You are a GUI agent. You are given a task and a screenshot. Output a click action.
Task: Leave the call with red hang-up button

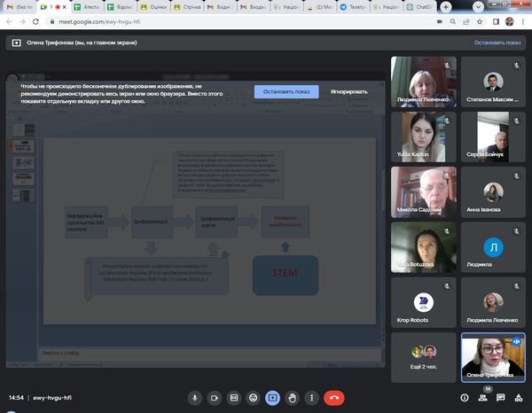[334, 398]
